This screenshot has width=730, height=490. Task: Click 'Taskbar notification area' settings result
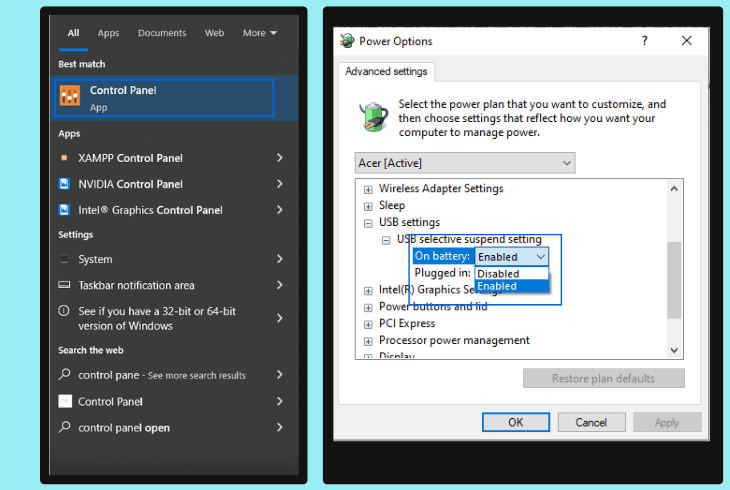[x=173, y=285]
